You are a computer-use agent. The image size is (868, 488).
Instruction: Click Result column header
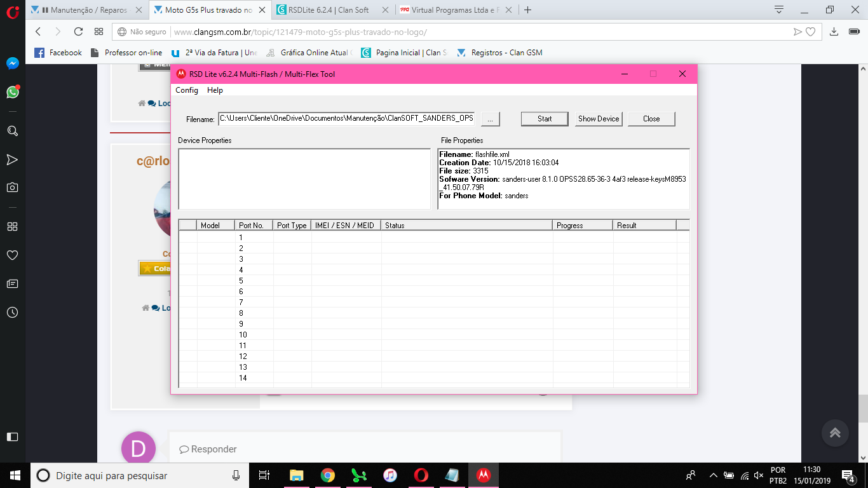[x=644, y=225]
